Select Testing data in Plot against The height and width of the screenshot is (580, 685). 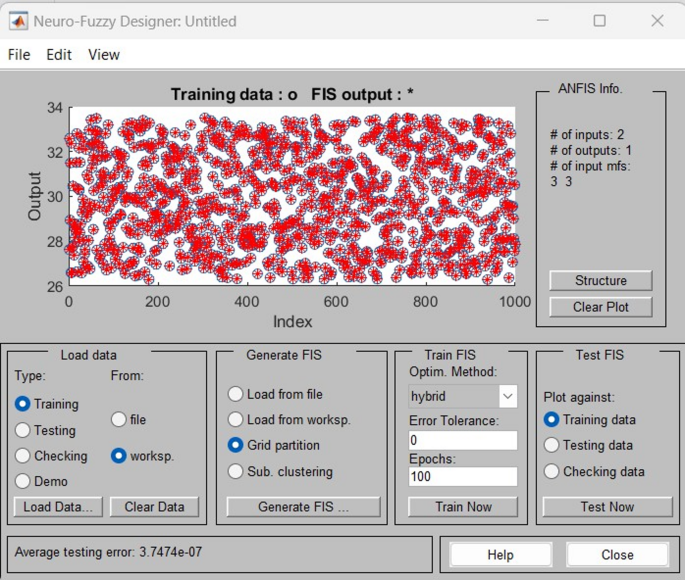(552, 446)
